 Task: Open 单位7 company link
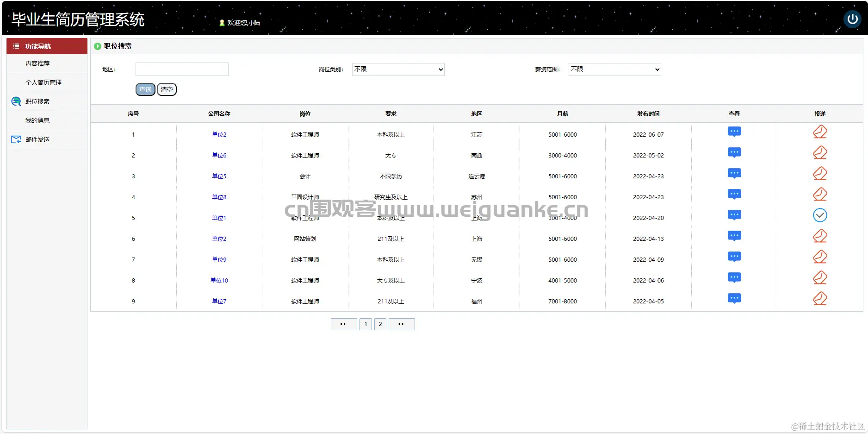(x=219, y=302)
